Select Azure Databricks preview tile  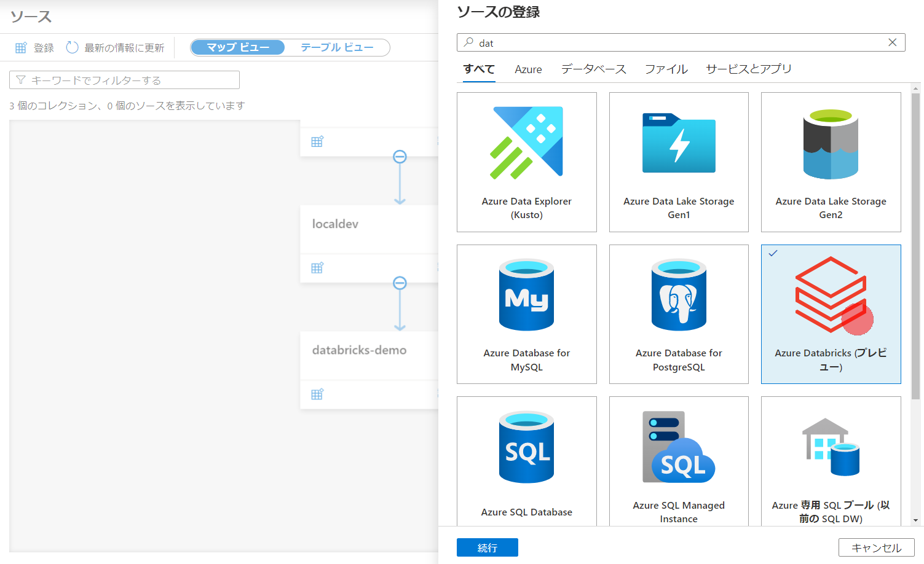[831, 314]
